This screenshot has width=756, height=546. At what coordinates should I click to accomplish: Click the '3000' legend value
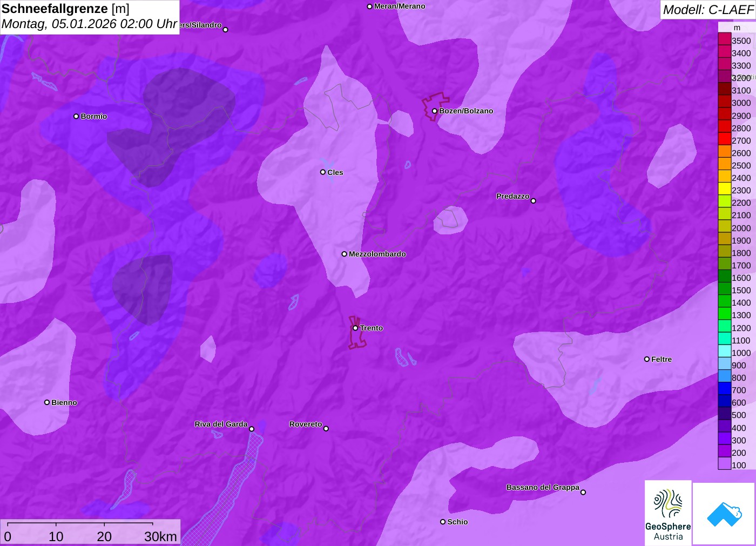[741, 103]
